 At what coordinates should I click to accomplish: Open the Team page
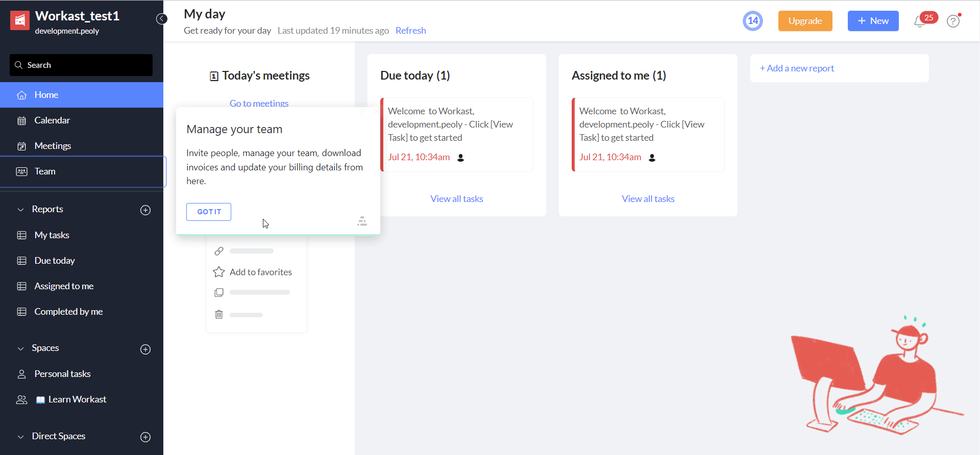point(82,171)
